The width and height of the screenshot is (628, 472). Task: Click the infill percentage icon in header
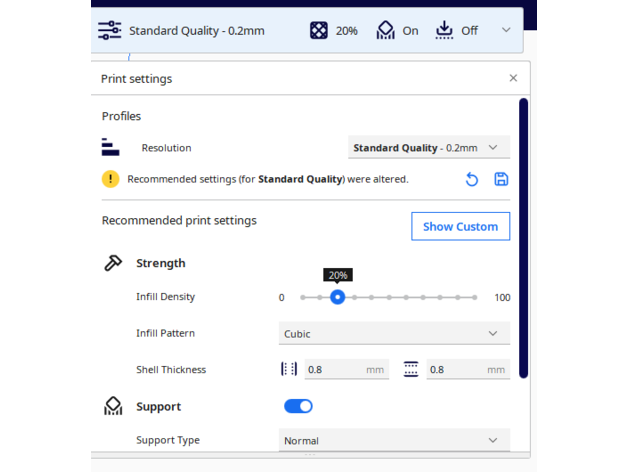[318, 31]
